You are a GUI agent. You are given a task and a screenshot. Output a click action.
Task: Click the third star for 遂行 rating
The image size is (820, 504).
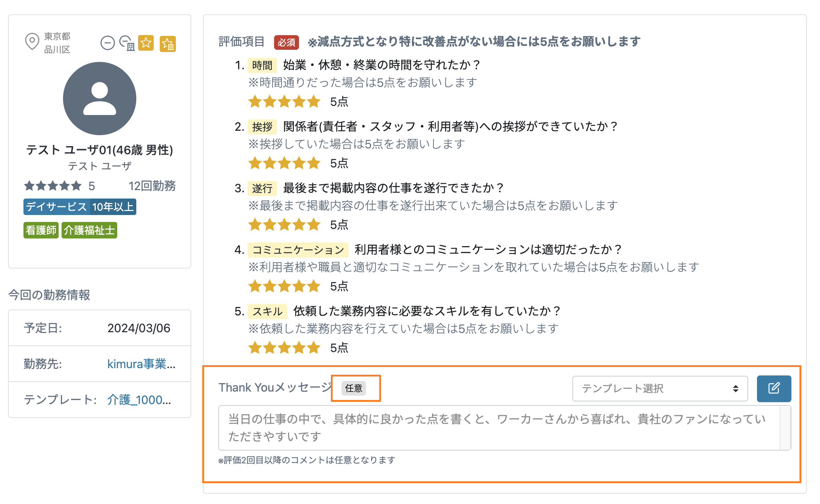click(x=284, y=225)
